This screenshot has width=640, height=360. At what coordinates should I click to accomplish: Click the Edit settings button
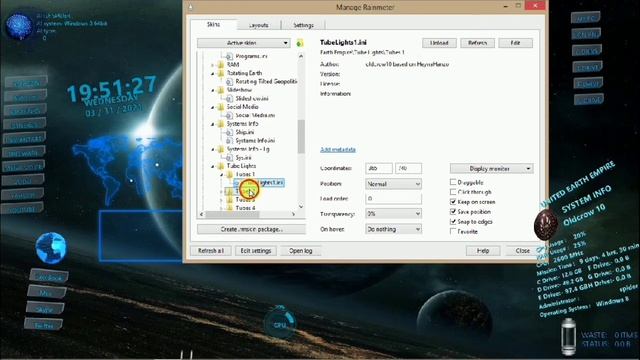pos(256,251)
